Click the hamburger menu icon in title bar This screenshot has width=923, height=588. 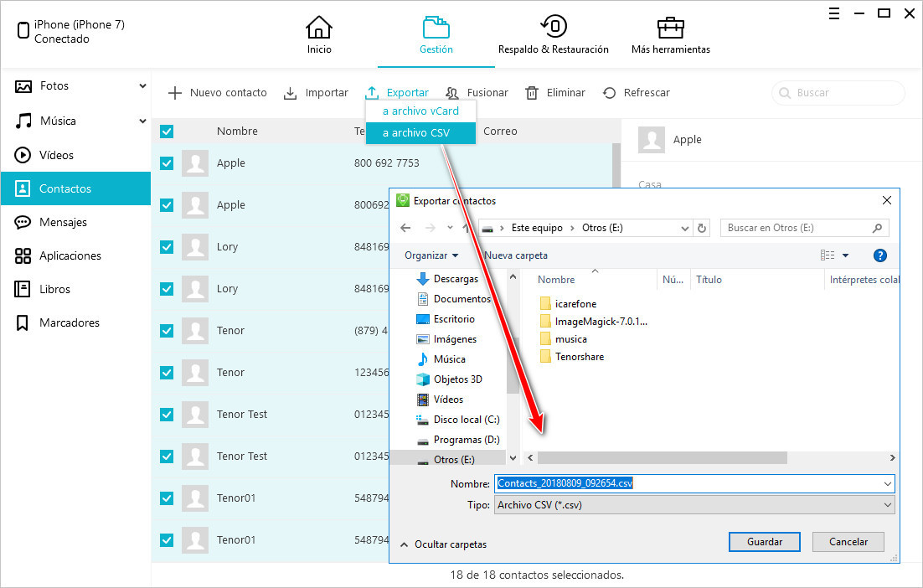[834, 13]
